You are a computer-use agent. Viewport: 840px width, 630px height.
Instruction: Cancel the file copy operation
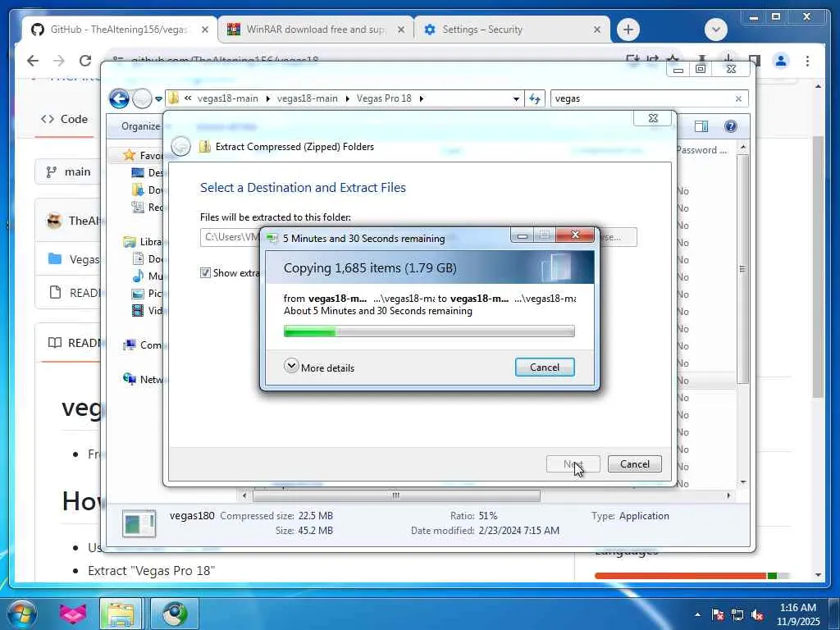545,367
